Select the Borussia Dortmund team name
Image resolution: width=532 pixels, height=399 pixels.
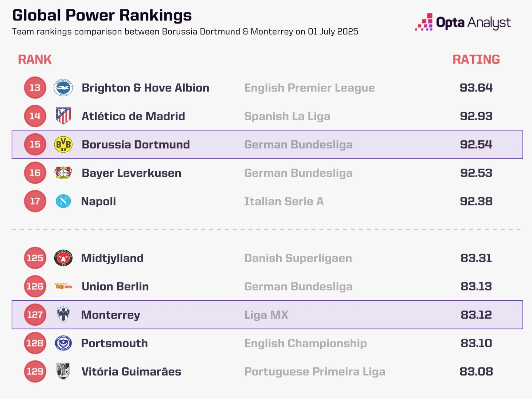click(x=136, y=145)
